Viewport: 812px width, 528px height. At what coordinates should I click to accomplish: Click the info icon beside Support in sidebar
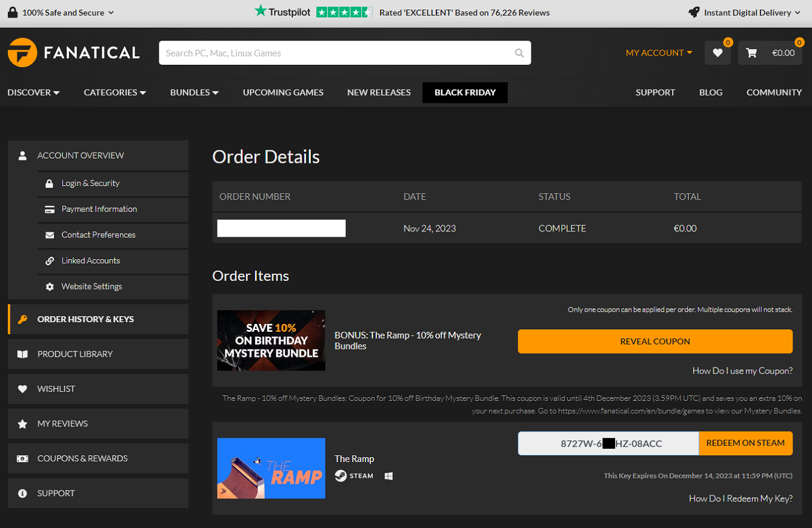point(22,493)
